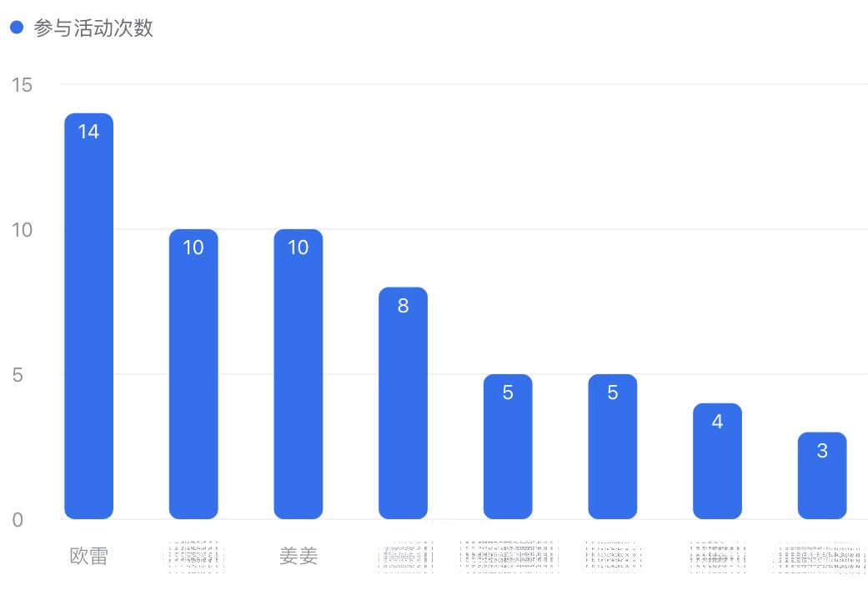
Task: Toggle the 参与活动次数 legend text
Action: (93, 27)
